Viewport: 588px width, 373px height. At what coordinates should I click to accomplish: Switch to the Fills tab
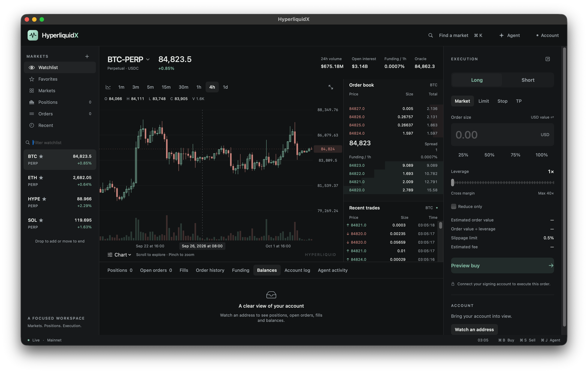(x=184, y=270)
